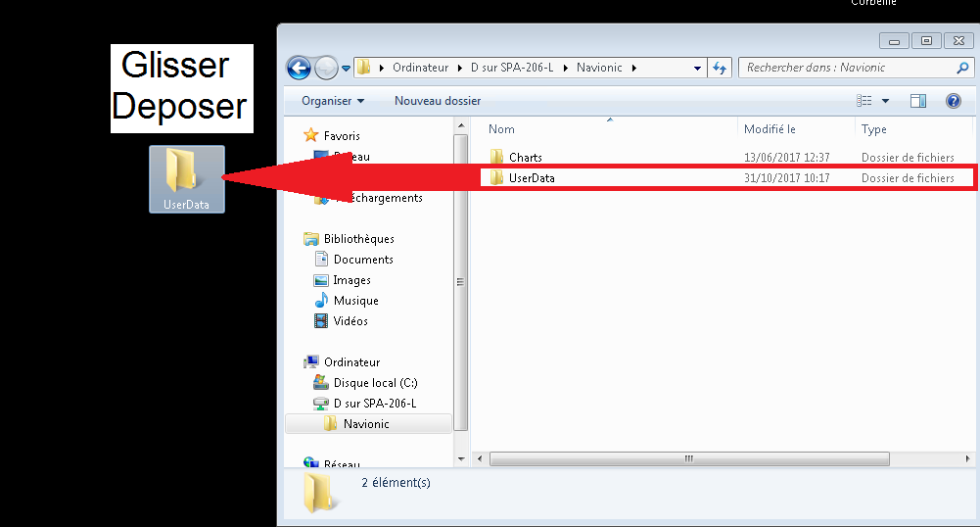Click the horizontal scrollbar left arrow
The width and height of the screenshot is (980, 527).
480,458
